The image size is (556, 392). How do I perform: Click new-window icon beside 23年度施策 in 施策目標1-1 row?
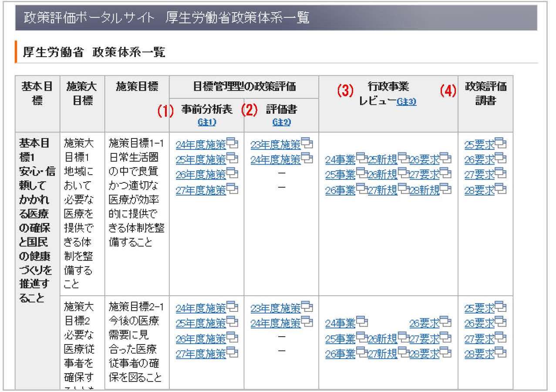click(308, 143)
